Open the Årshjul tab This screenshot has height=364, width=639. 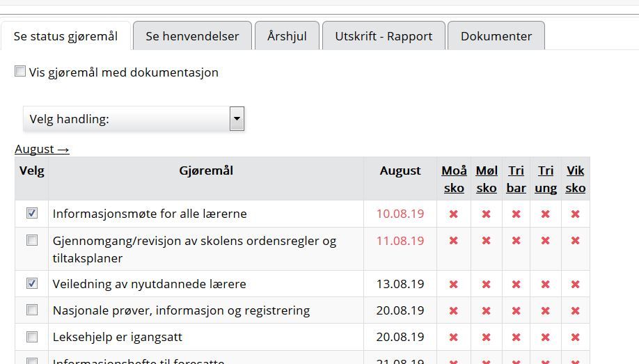tap(287, 36)
